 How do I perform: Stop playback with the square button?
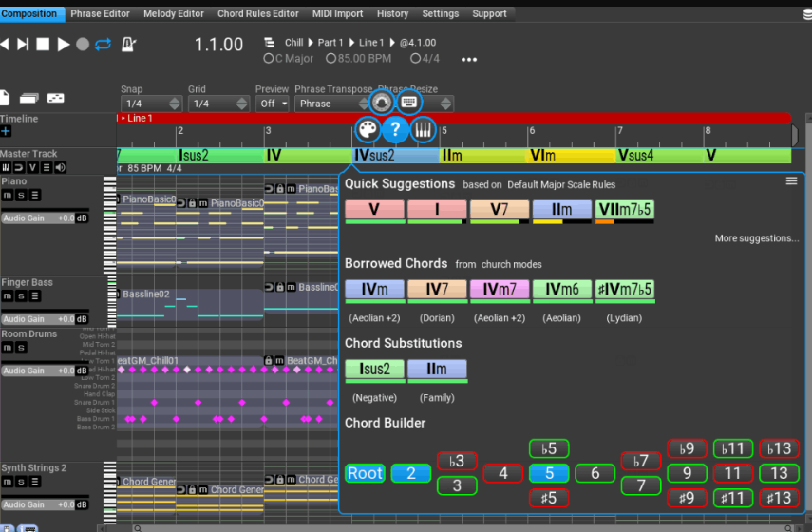pos(43,45)
